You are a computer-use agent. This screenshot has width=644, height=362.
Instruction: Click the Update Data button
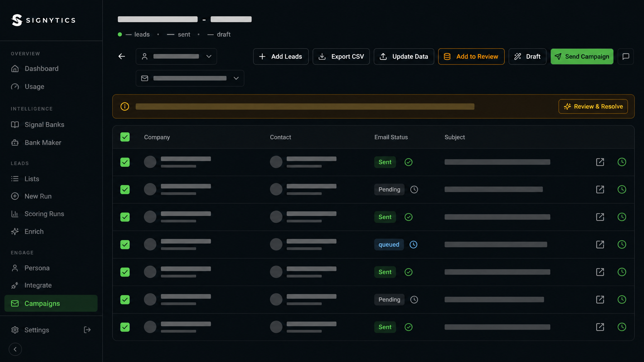[x=404, y=56]
